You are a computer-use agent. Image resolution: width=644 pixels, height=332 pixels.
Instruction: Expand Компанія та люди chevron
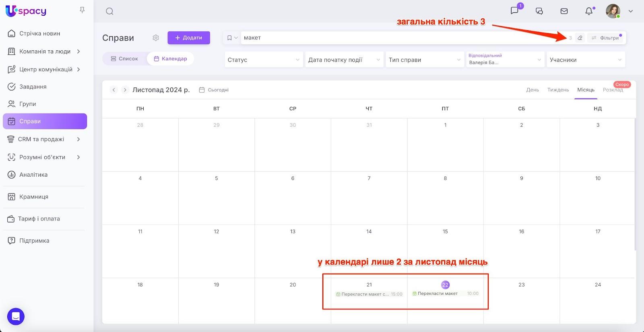click(x=78, y=52)
